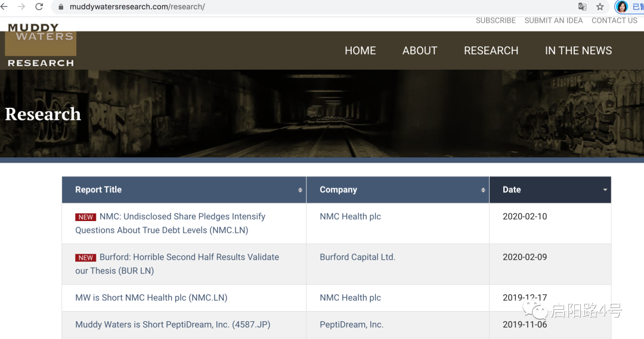Go to the ABOUT menu item
Screen dimensions: 644x339
420,51
